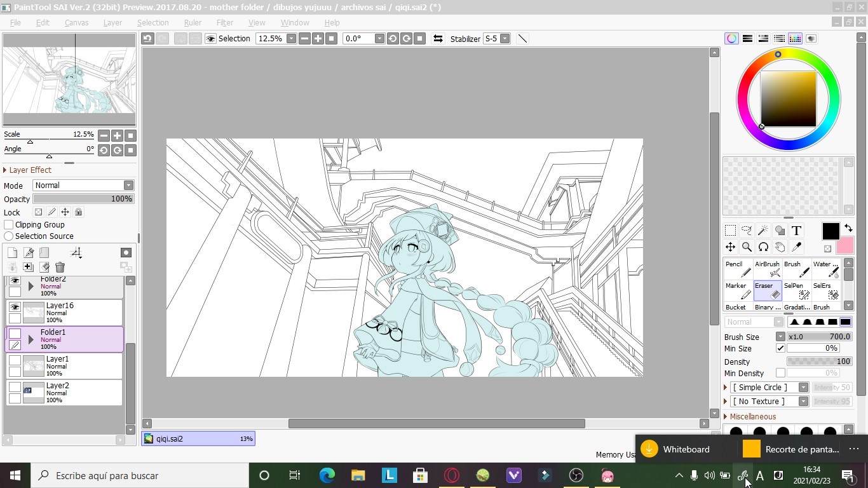Choose the shape tool
Image resolution: width=868 pixels, height=488 pixels.
click(x=780, y=231)
